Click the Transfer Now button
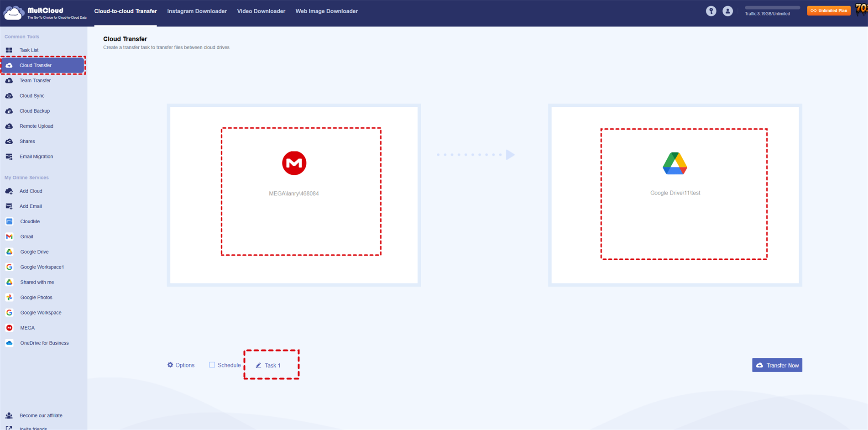Viewport: 868px width, 430px height. (777, 365)
